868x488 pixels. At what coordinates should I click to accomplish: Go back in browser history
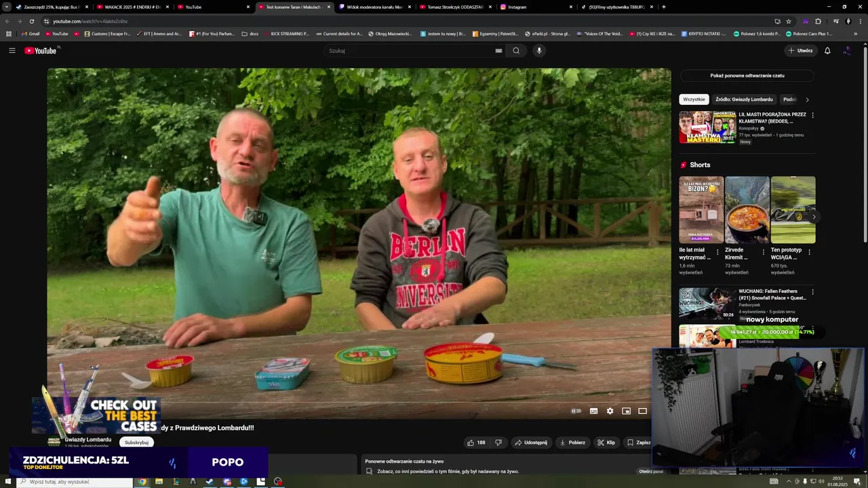(7, 21)
